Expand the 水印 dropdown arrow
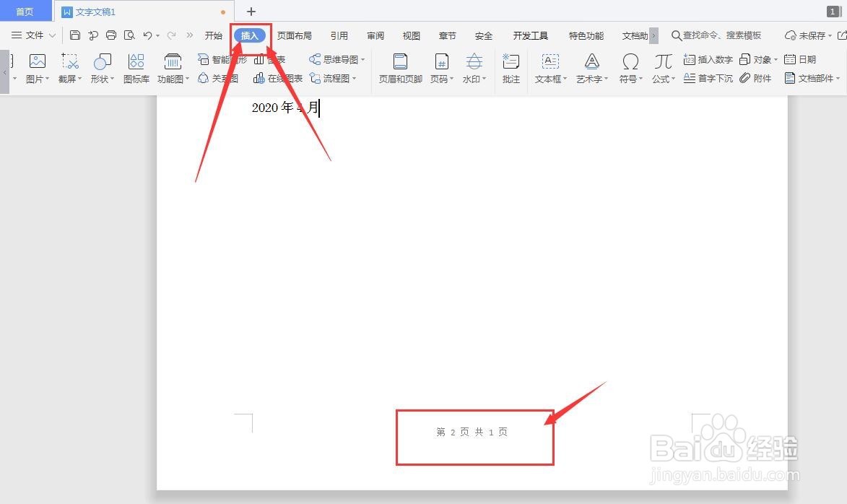Screen dimensions: 847x504 pos(484,79)
